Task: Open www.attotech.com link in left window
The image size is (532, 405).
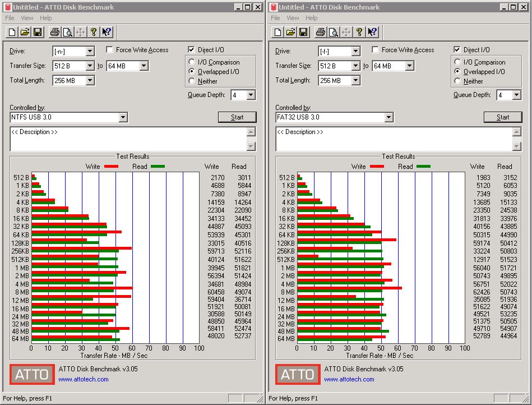Action: [x=84, y=379]
